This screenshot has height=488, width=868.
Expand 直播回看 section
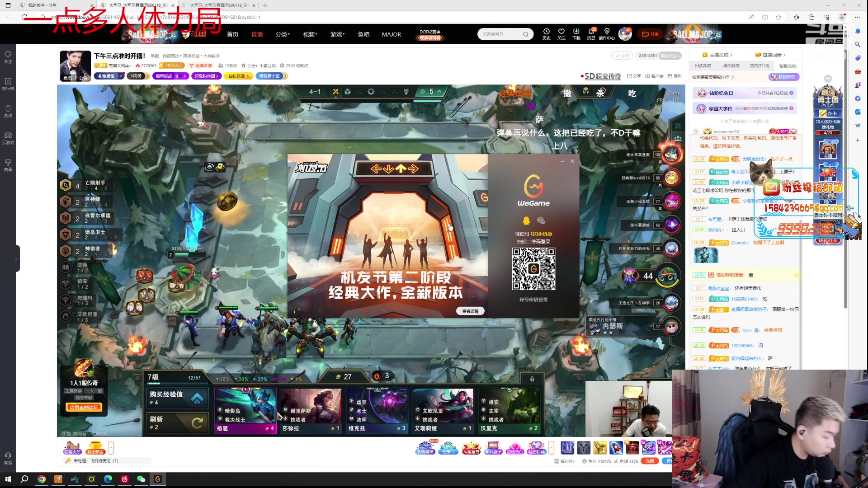tap(770, 55)
